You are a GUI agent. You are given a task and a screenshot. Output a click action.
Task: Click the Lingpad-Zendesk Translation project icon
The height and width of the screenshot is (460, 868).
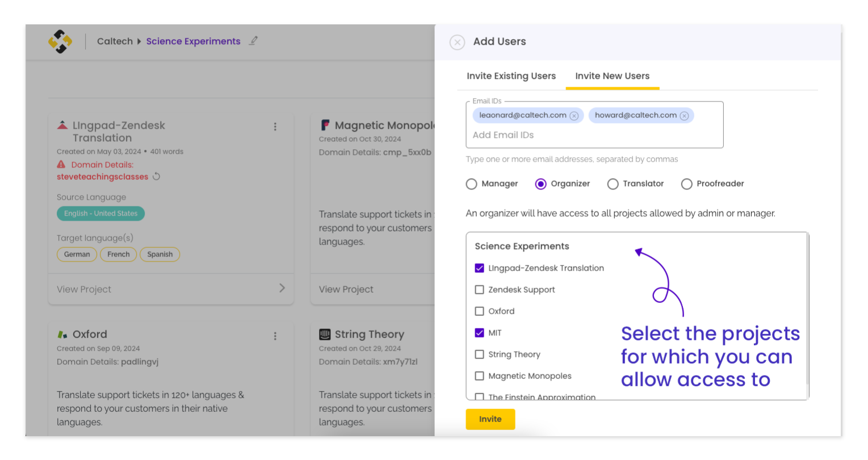point(62,125)
